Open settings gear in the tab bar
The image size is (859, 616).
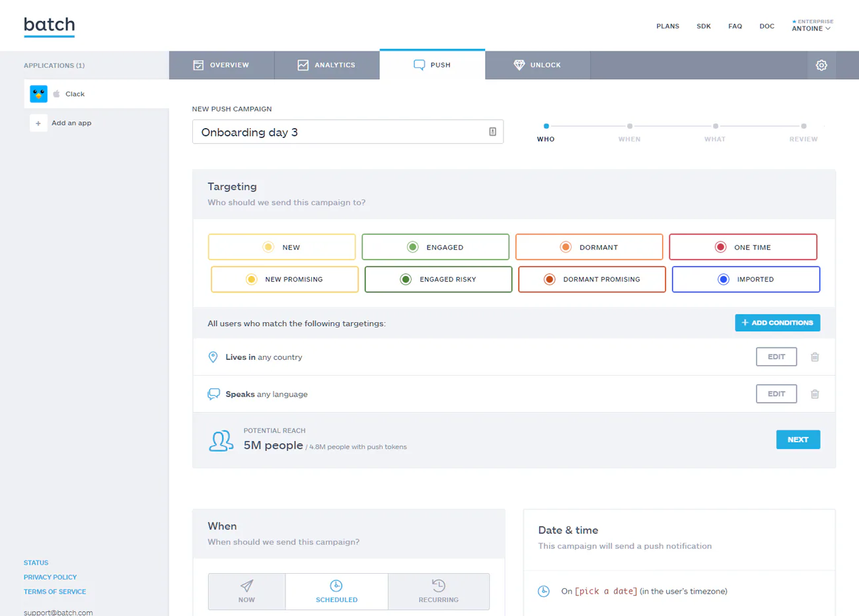click(x=821, y=65)
